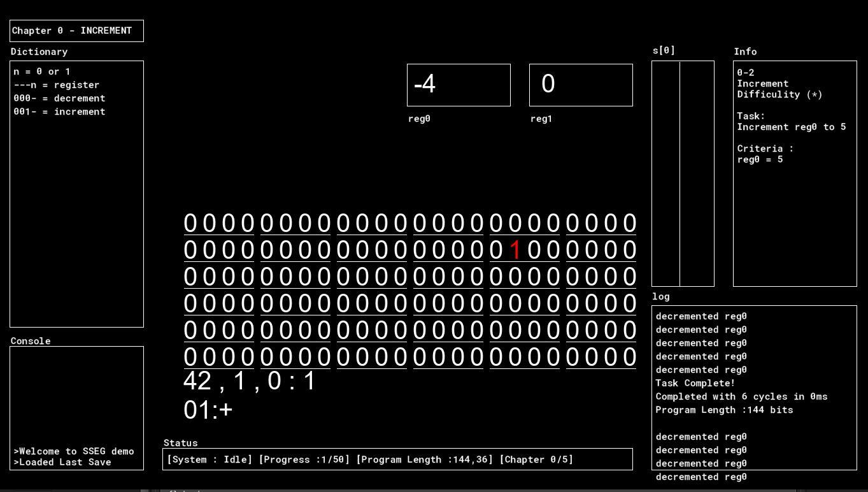The width and height of the screenshot is (868, 492).
Task: Toggle the red 1 bit in the grid
Action: 515,250
